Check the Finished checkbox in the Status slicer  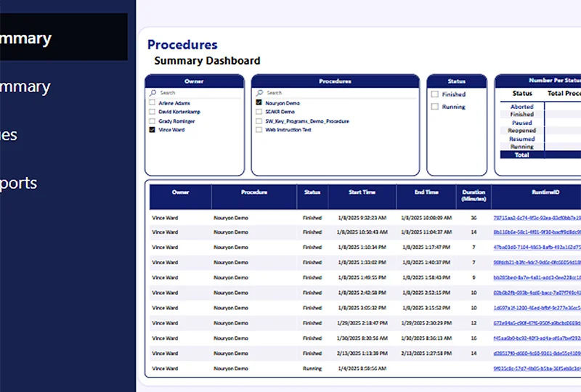pyautogui.click(x=434, y=94)
